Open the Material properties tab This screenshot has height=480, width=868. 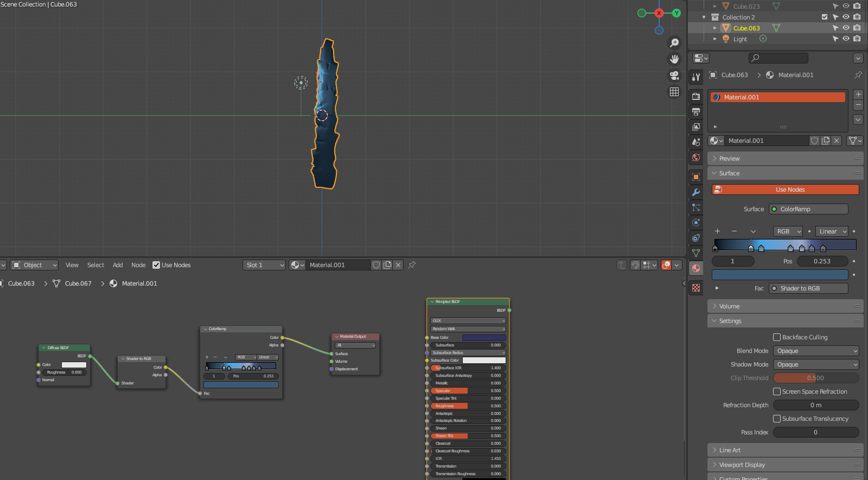696,268
